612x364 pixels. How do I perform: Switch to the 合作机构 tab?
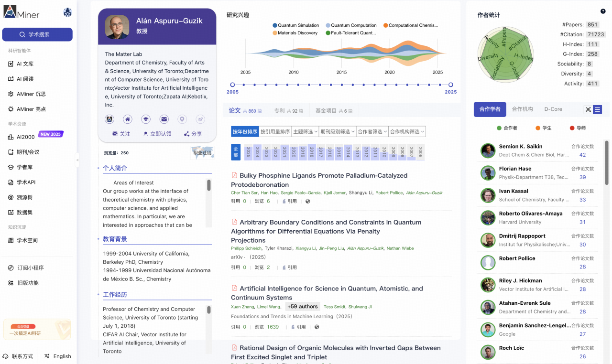pos(522,109)
